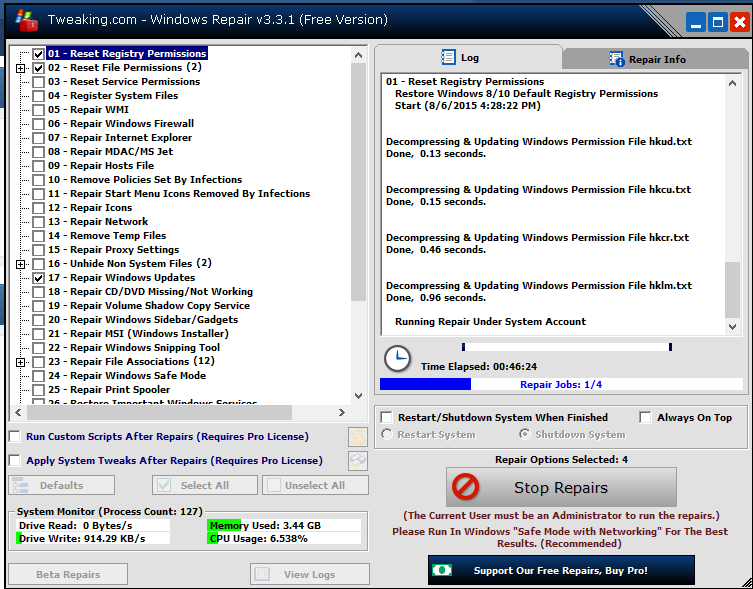Check 13 - Repair Network box

point(38,222)
